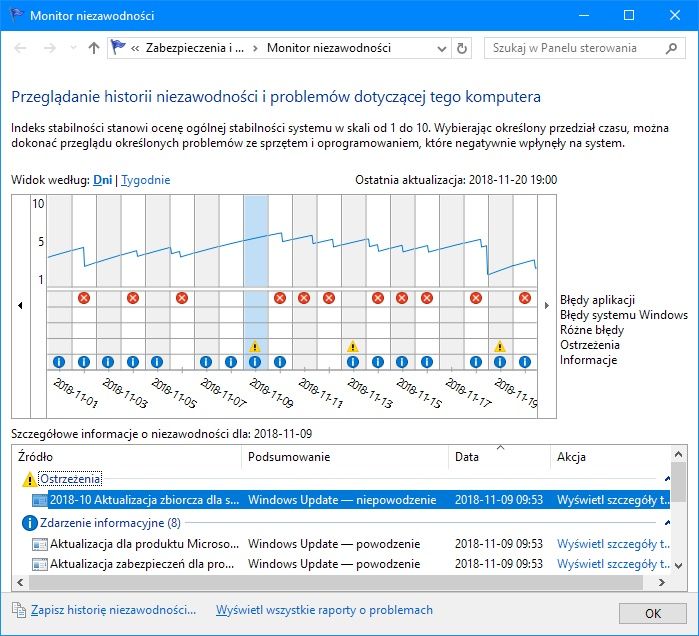
Task: Sort by the Źródło column header
Action: click(x=127, y=457)
